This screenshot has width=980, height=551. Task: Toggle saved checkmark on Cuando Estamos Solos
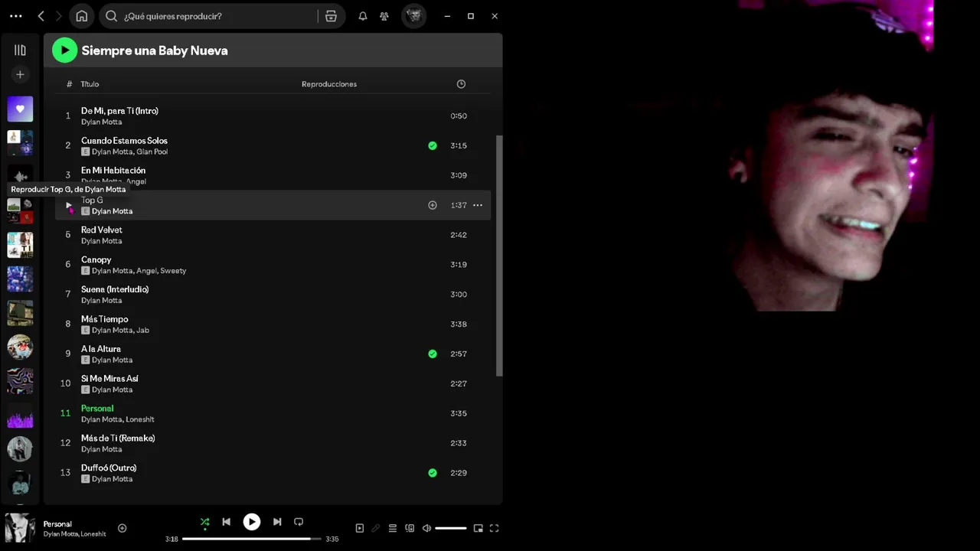(x=433, y=145)
